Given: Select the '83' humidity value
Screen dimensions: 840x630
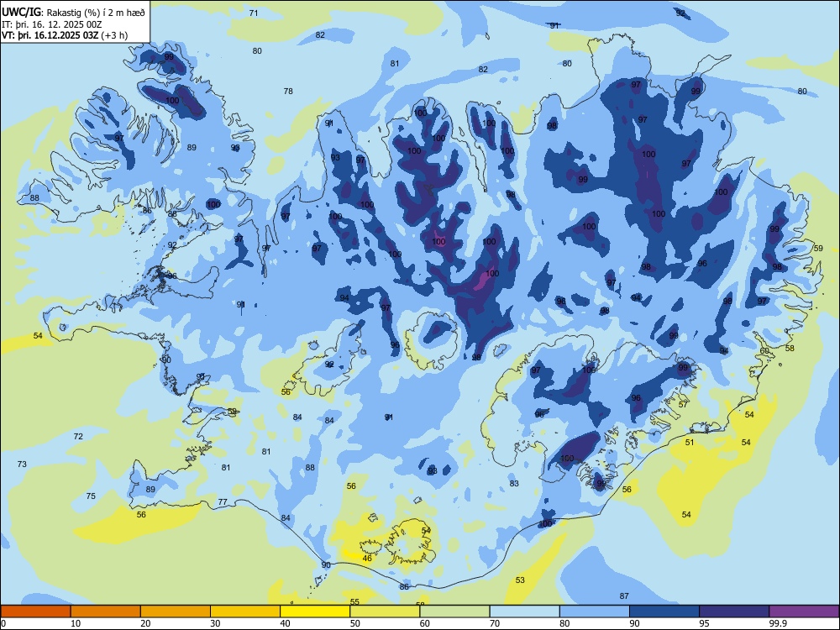Looking at the screenshot, I should 514,483.
